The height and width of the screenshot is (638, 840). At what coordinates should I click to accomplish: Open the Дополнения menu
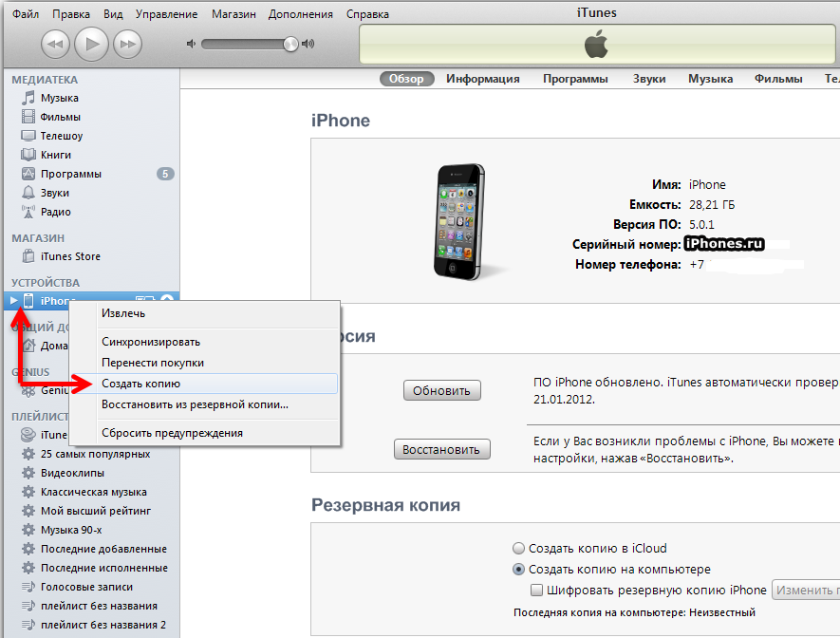301,14
